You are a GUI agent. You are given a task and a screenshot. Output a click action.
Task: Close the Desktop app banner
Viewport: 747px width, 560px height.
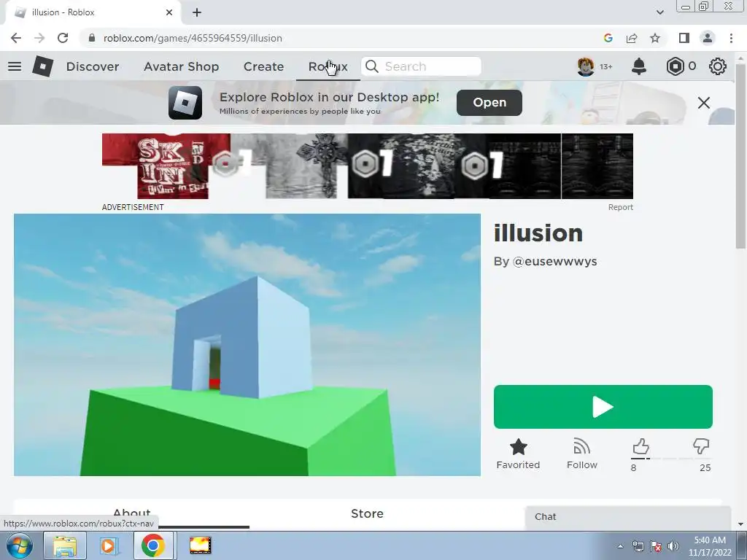(x=704, y=103)
